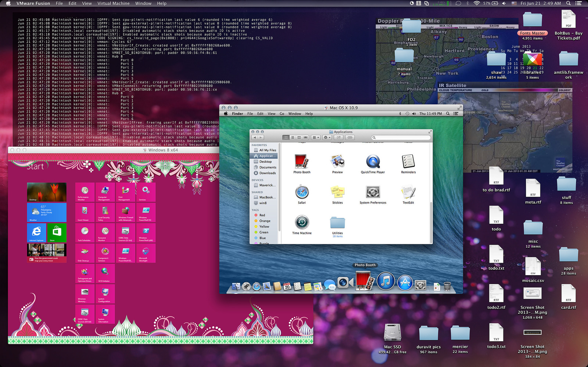This screenshot has width=588, height=367.
Task: Select the duravit pics folder on desktop
Action: pos(429,340)
